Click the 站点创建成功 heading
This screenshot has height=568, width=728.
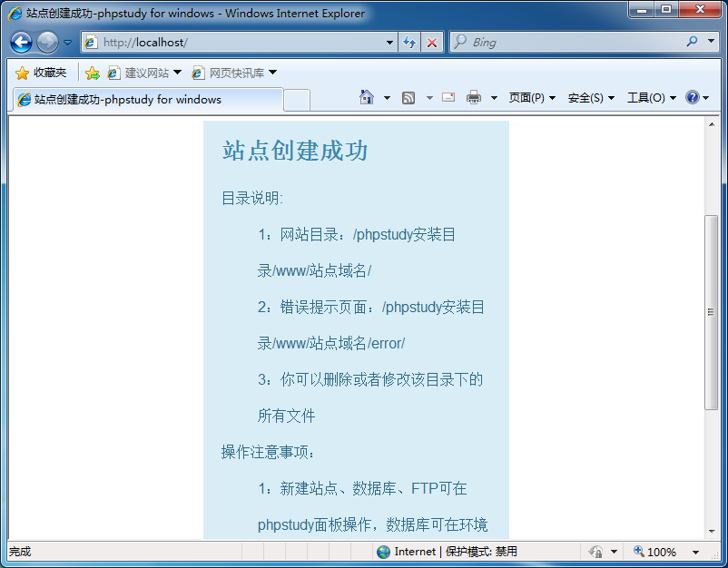coord(295,151)
